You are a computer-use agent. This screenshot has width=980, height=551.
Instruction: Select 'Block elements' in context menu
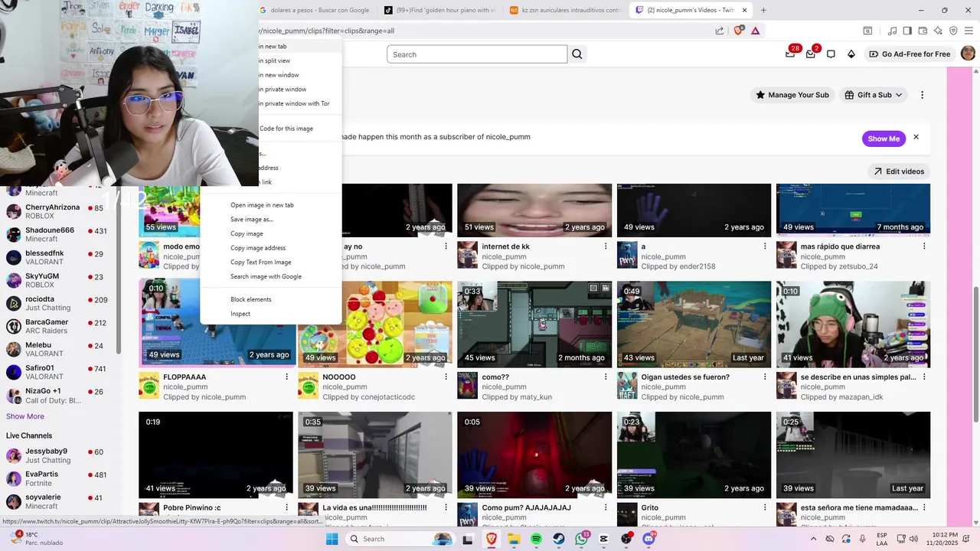(251, 299)
